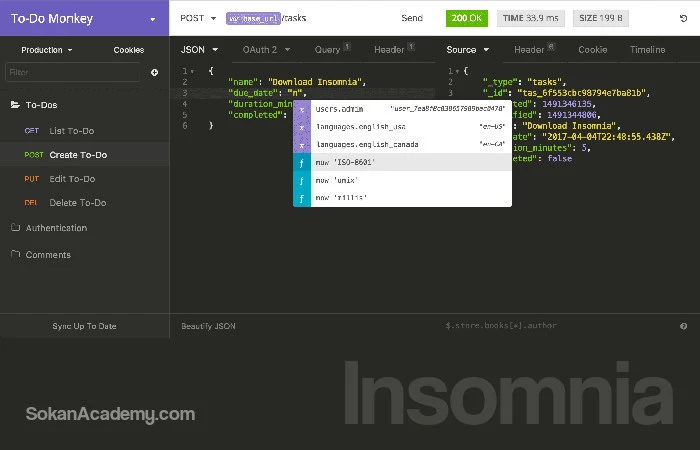Expand the Comments folder
Image resolution: width=700 pixels, height=450 pixels.
click(41, 254)
